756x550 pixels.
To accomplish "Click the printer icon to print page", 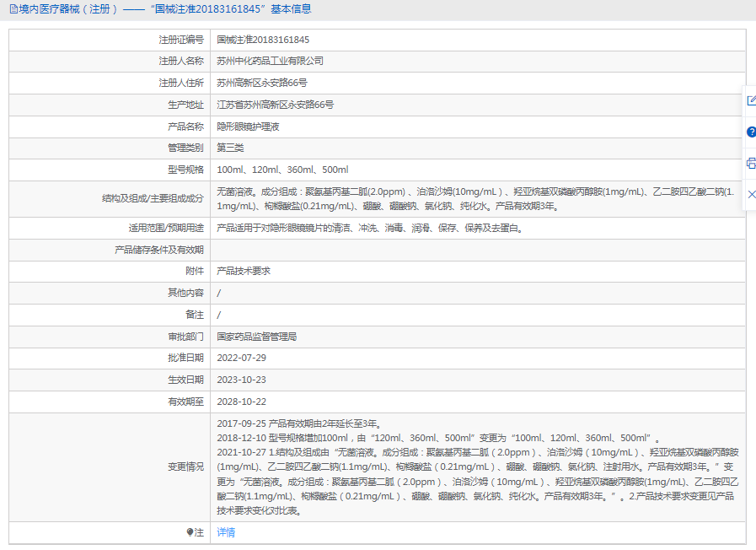I will pyautogui.click(x=751, y=163).
